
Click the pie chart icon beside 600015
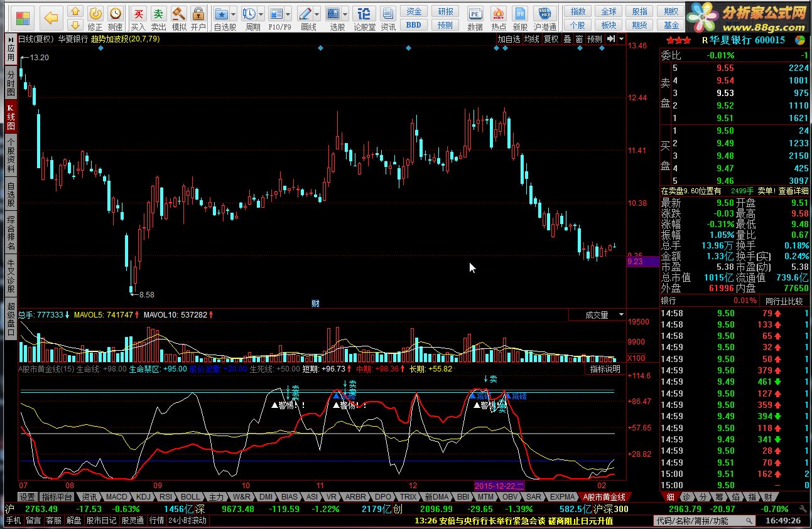[799, 40]
